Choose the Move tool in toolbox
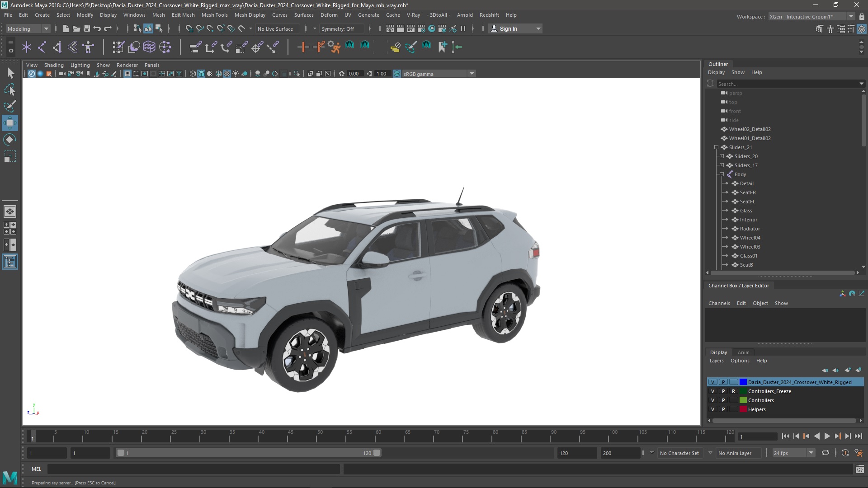868x488 pixels. 10,123
